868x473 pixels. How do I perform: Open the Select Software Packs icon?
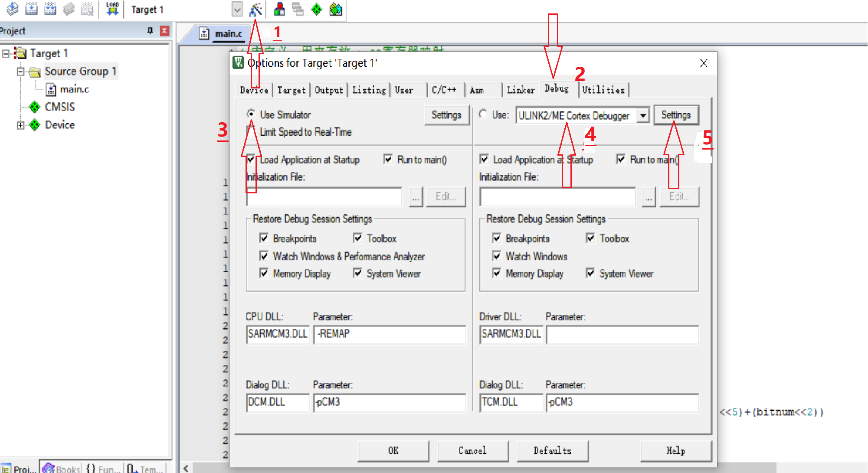coord(336,9)
